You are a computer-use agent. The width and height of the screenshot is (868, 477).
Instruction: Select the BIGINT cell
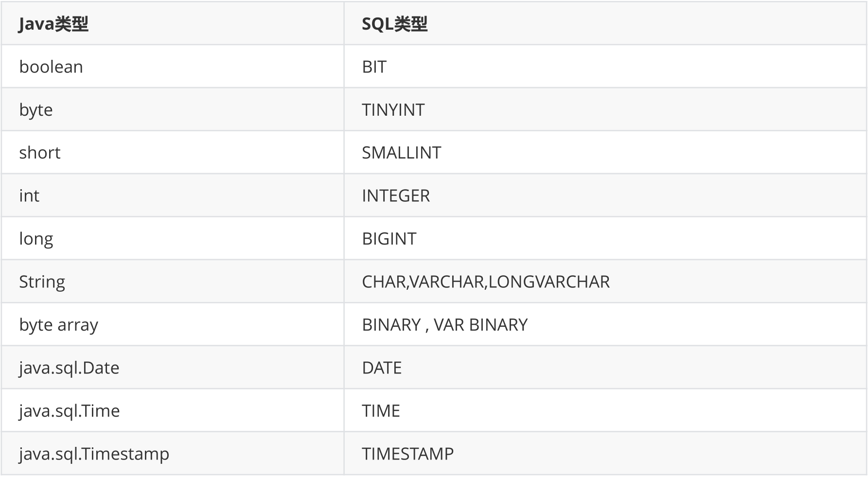point(389,239)
